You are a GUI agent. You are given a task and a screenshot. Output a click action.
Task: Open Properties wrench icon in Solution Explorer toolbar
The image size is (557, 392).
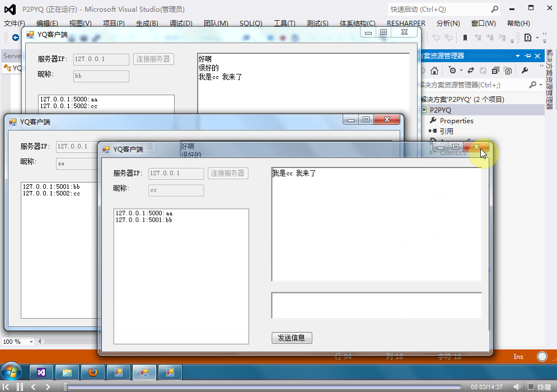(x=525, y=71)
